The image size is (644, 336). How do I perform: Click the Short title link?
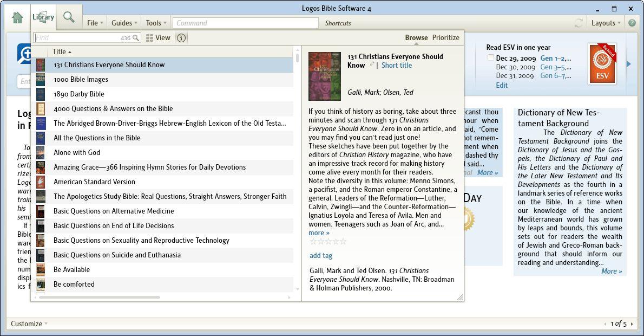coord(396,65)
